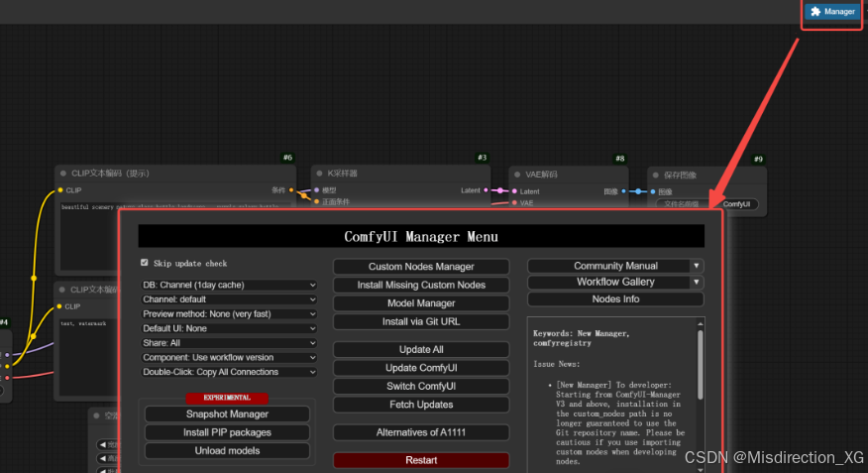Open the Manager button in top bar

click(832, 12)
